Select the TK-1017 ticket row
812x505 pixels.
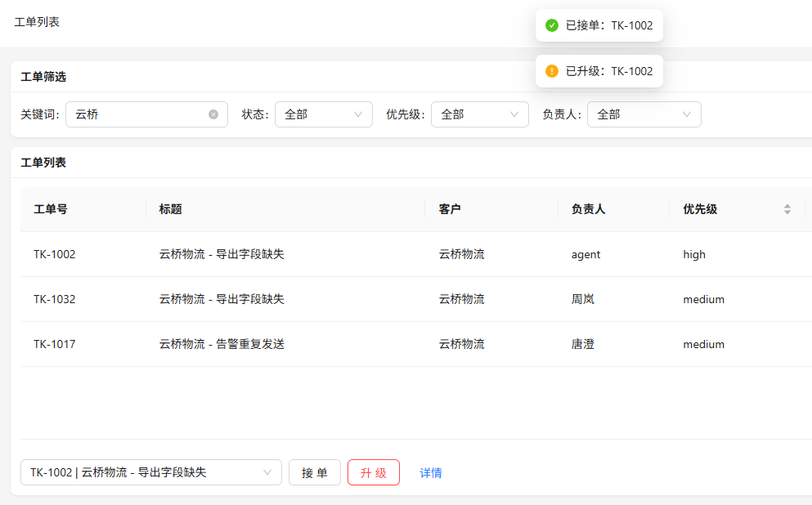[54, 344]
